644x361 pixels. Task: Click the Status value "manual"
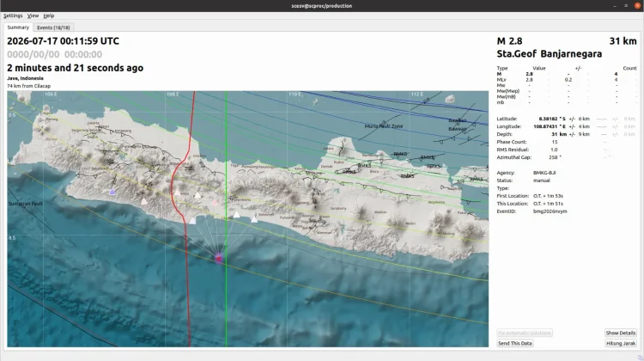coord(541,180)
